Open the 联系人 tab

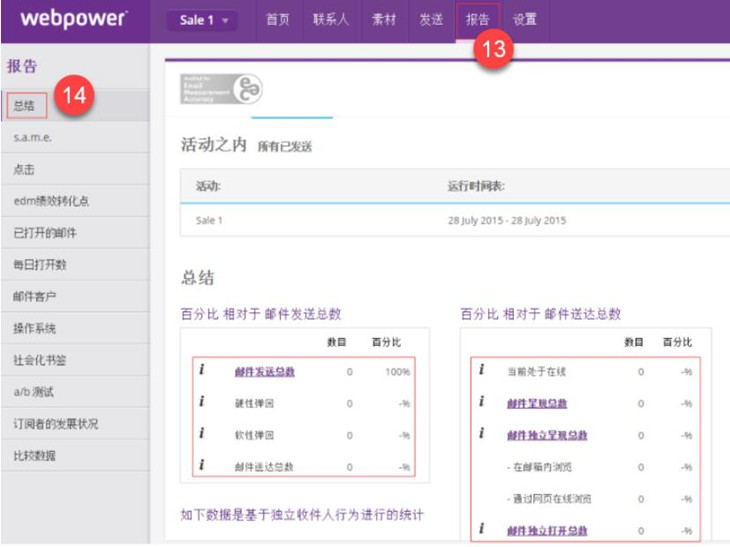331,20
